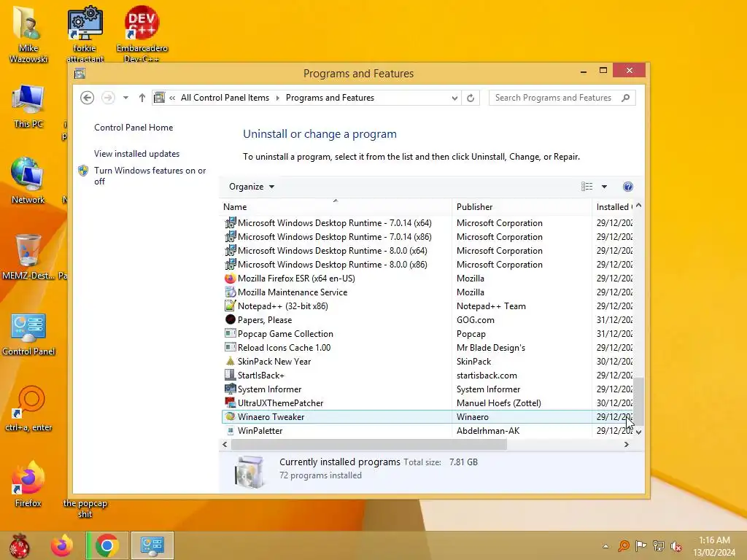Open Firefox from the taskbar
This screenshot has width=747, height=560.
[62, 545]
